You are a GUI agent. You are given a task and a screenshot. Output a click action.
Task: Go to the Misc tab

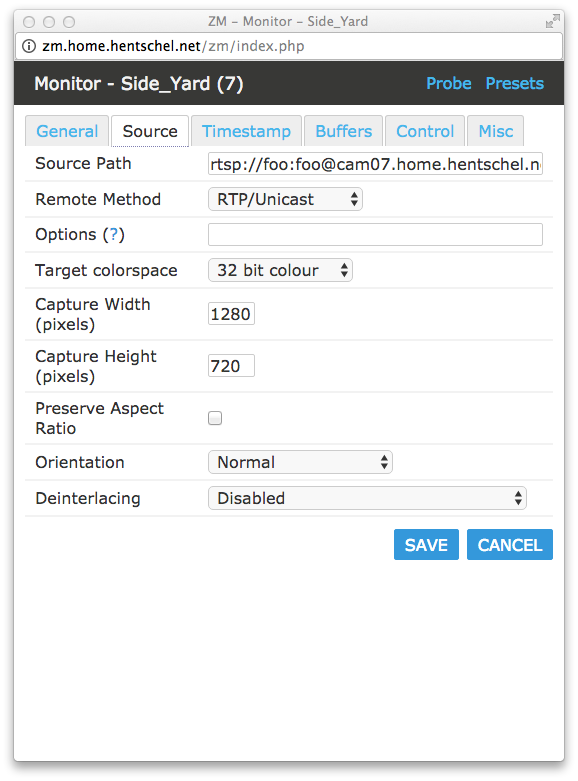pyautogui.click(x=495, y=131)
